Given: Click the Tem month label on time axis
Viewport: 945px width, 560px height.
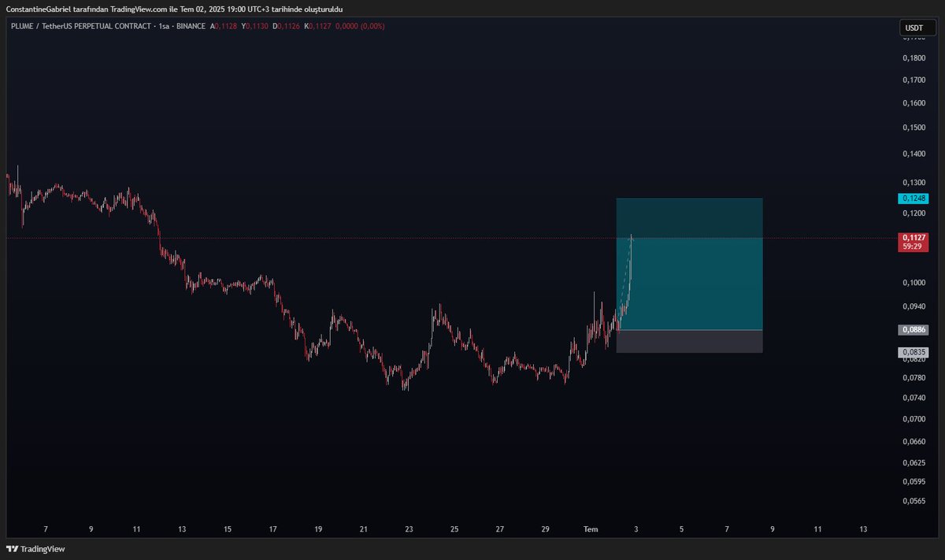Looking at the screenshot, I should pos(591,529).
